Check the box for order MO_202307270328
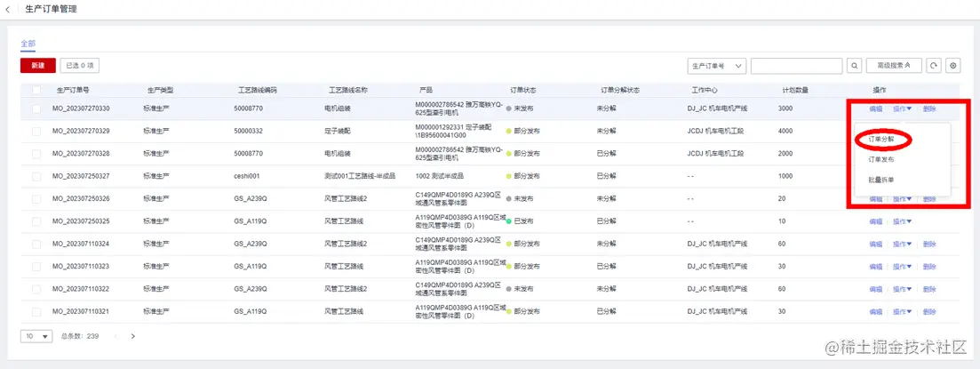Viewport: 980px width, 369px height. 36,154
